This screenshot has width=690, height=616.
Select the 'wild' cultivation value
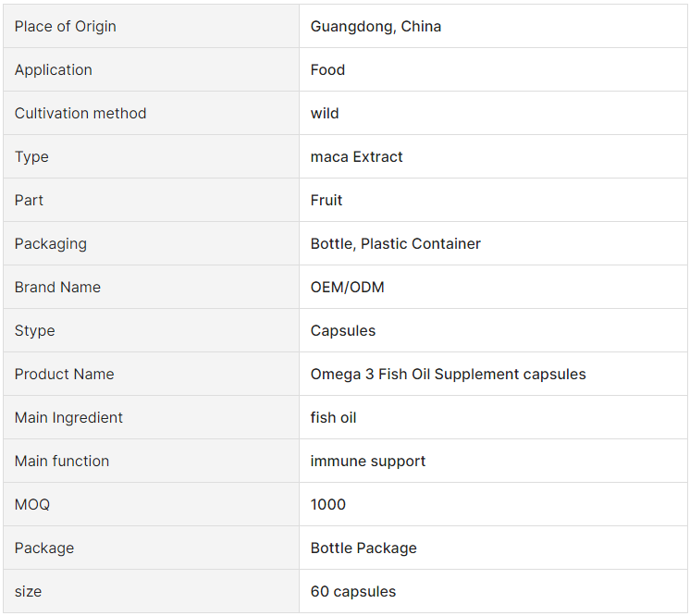point(325,114)
